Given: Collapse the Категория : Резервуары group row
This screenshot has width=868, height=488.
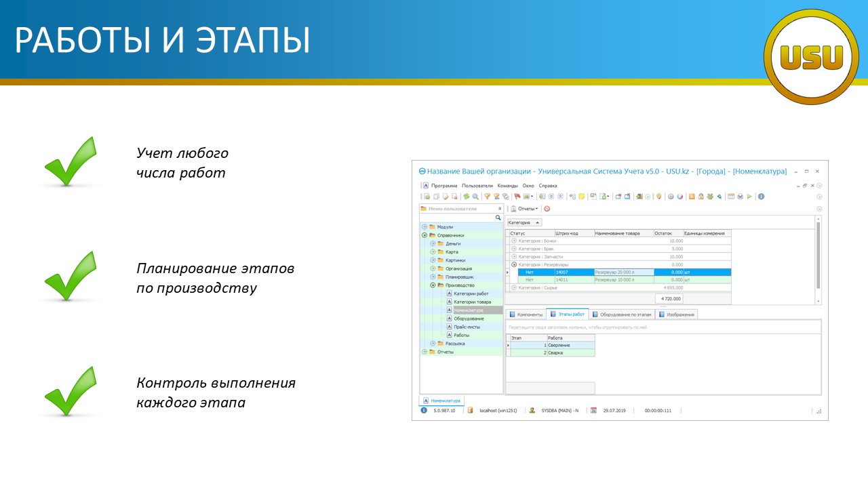Looking at the screenshot, I should (x=514, y=264).
